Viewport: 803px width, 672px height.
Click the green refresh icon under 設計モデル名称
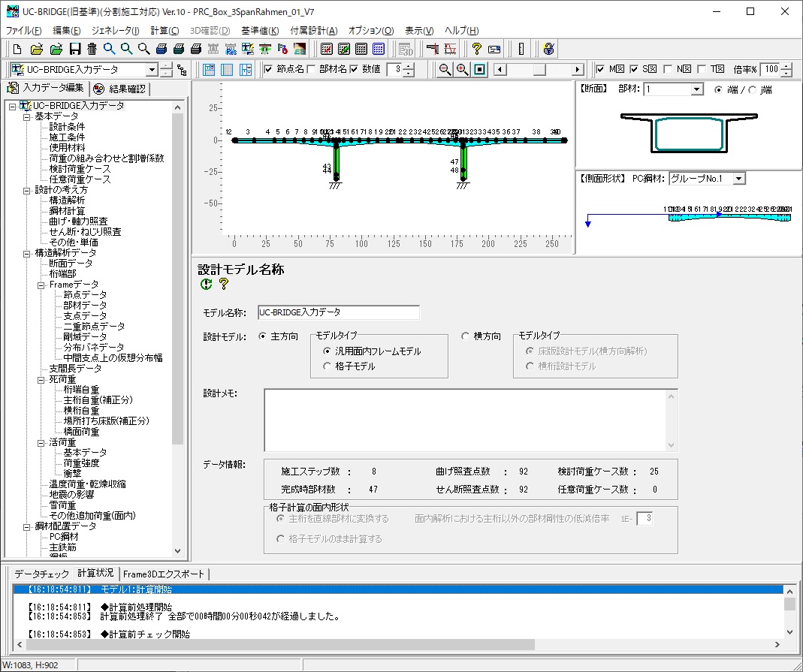(x=207, y=284)
